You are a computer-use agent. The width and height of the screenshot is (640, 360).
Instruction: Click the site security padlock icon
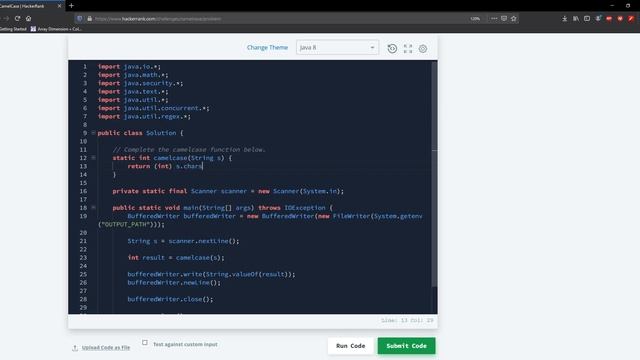(89, 18)
